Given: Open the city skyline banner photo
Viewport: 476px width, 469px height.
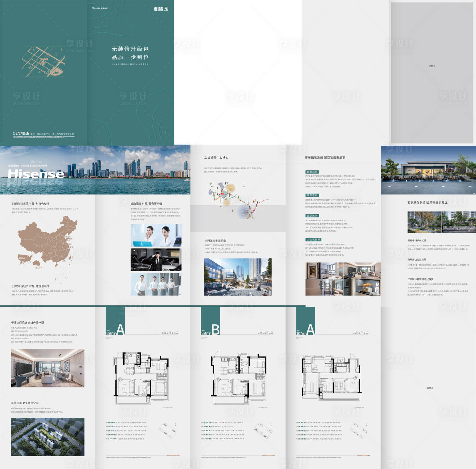Looking at the screenshot, I should [95, 170].
